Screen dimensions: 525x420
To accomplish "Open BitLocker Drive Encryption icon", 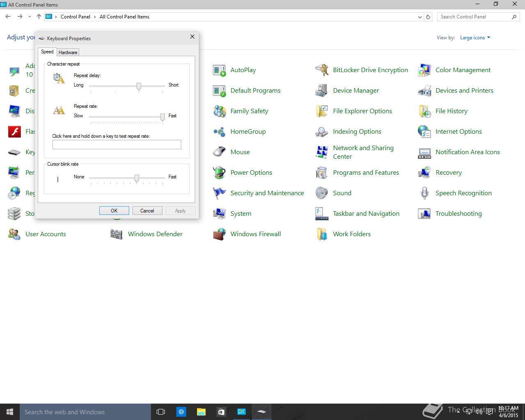I will [x=322, y=71].
